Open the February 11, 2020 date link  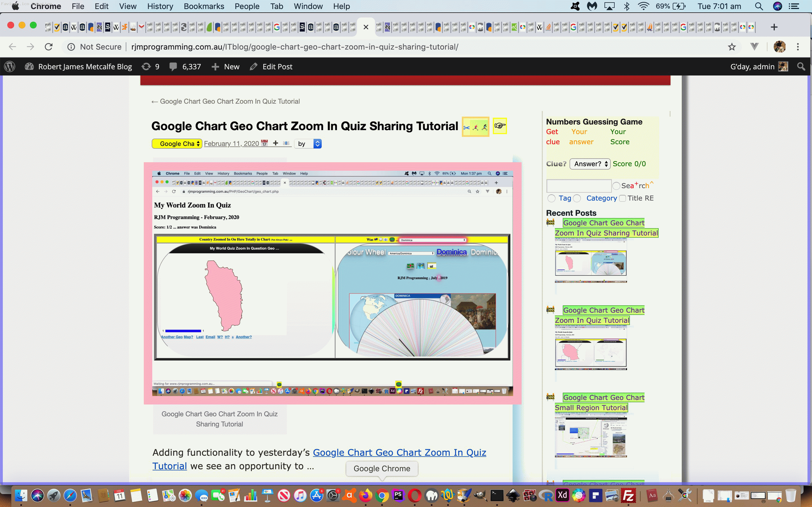pos(231,144)
